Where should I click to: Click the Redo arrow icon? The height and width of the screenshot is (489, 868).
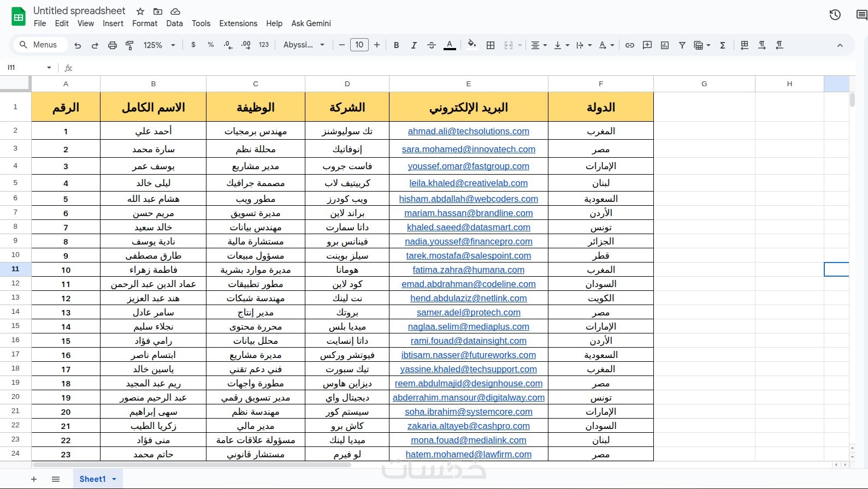pyautogui.click(x=95, y=45)
